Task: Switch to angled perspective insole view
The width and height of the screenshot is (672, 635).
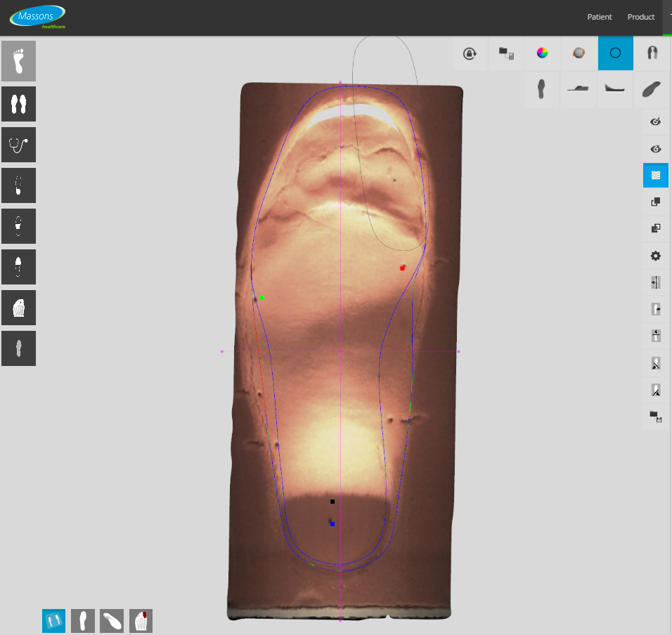Action: (x=651, y=89)
